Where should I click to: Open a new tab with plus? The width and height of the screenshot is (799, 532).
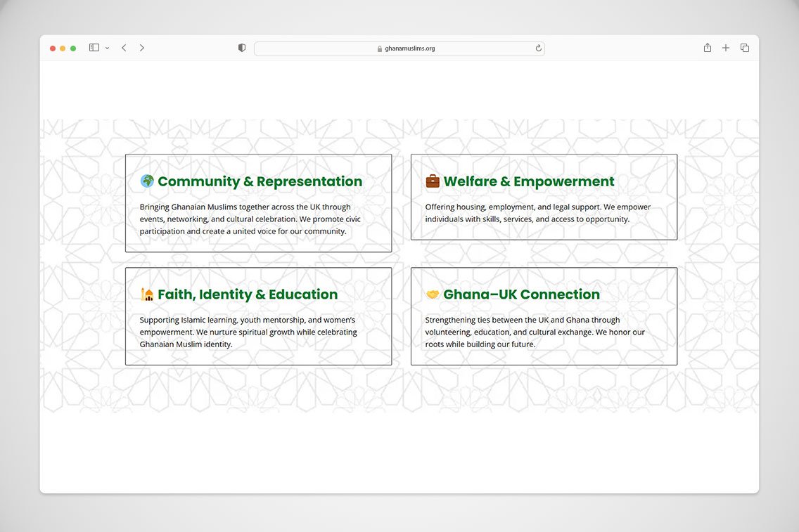(726, 48)
